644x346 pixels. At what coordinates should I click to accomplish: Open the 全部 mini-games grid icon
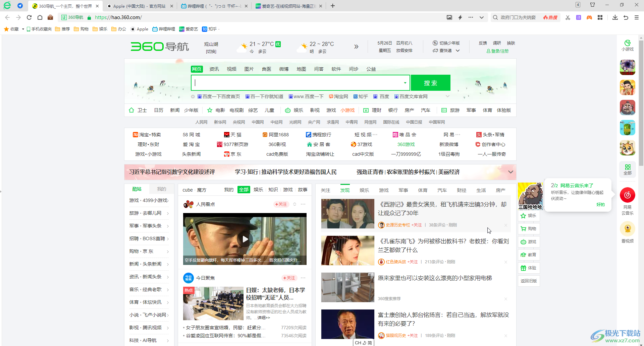(x=628, y=169)
